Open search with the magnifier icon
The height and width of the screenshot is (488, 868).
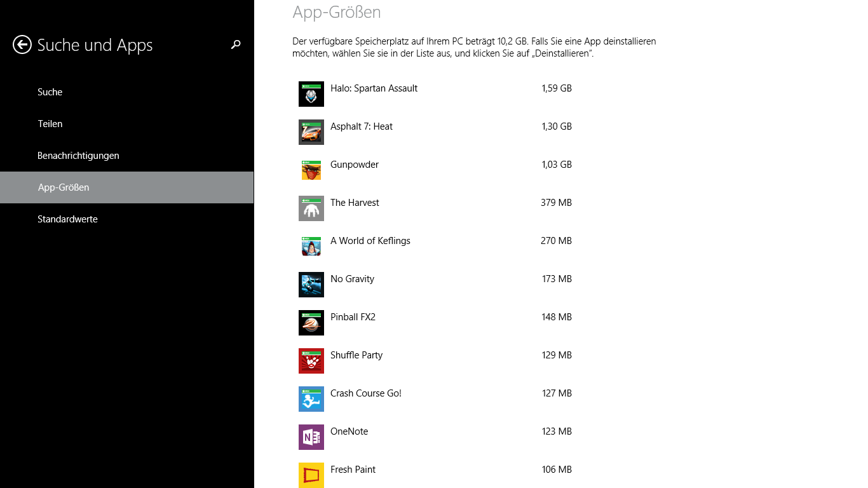[x=236, y=44]
